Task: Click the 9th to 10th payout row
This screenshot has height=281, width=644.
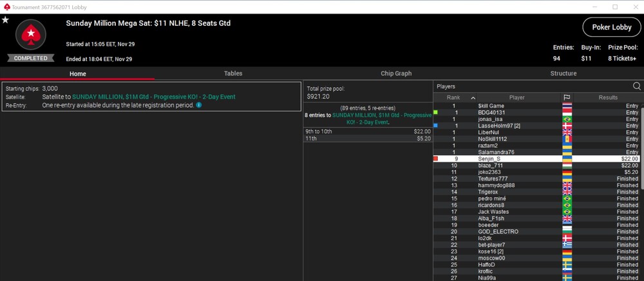Action: tap(368, 131)
